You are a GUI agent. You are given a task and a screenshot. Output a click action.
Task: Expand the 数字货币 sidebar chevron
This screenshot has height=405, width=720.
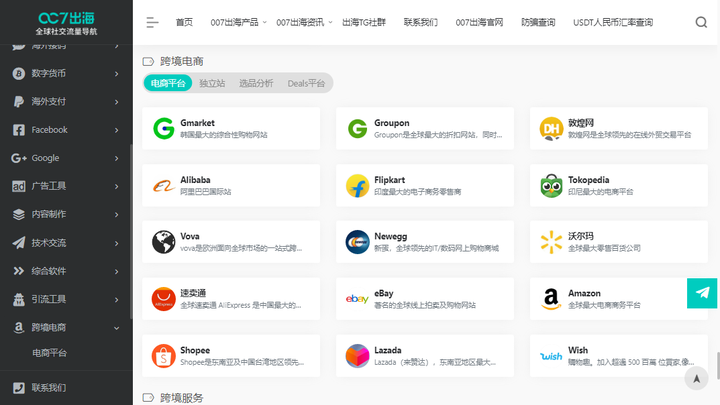(117, 74)
